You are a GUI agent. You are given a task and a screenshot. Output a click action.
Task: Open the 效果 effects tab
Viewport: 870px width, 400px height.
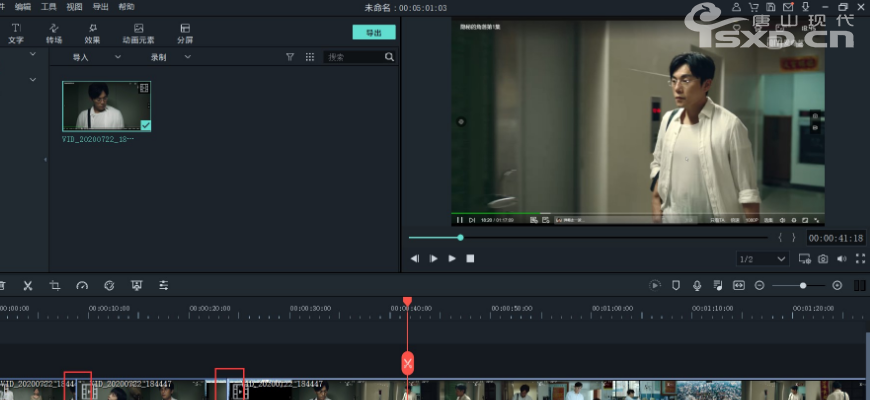pyautogui.click(x=92, y=33)
